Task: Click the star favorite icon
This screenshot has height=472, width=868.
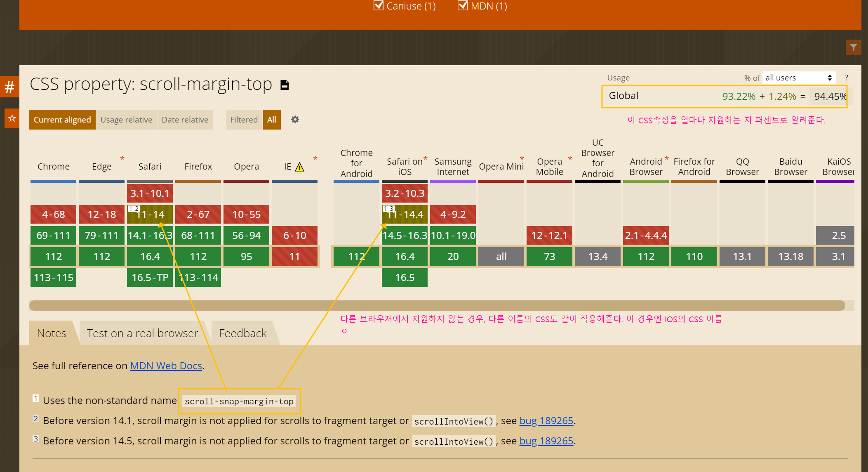Action: point(12,118)
